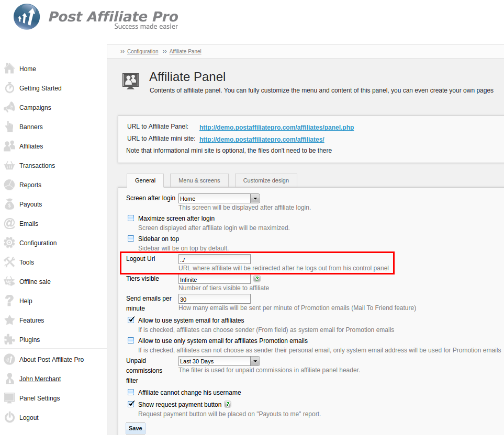This screenshot has width=504, height=435.
Task: Click the Logout power icon
Action: tap(9, 418)
